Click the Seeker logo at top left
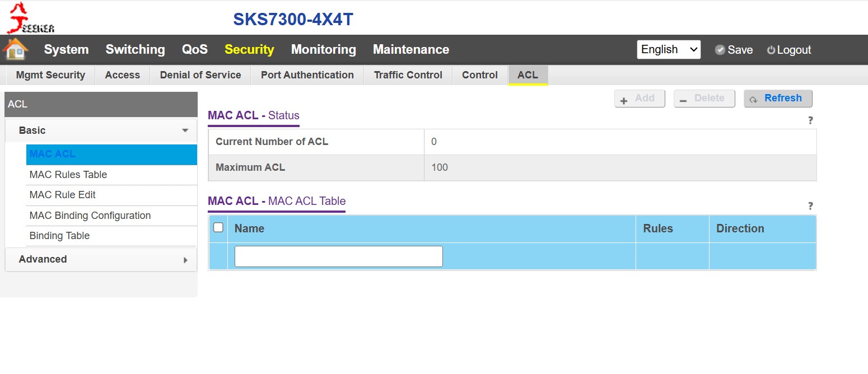This screenshot has height=374, width=868. click(30, 18)
